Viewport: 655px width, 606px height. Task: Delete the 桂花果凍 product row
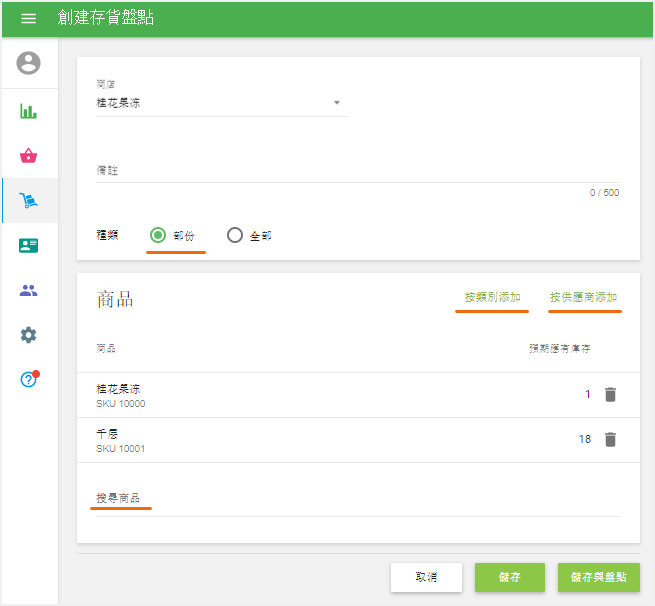(611, 394)
